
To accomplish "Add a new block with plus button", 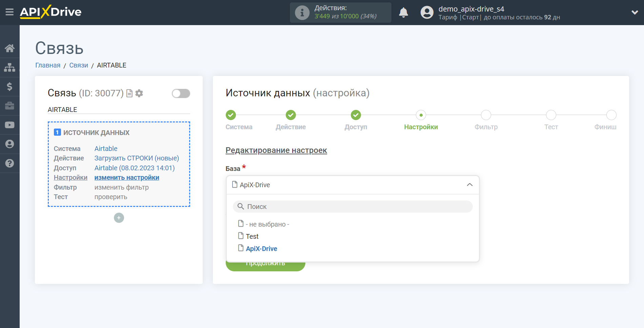I will point(119,218).
